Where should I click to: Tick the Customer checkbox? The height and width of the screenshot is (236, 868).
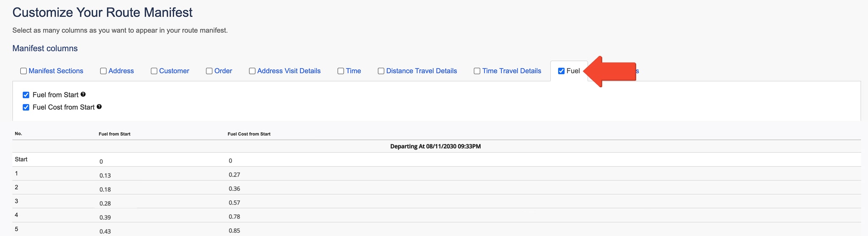pos(154,71)
